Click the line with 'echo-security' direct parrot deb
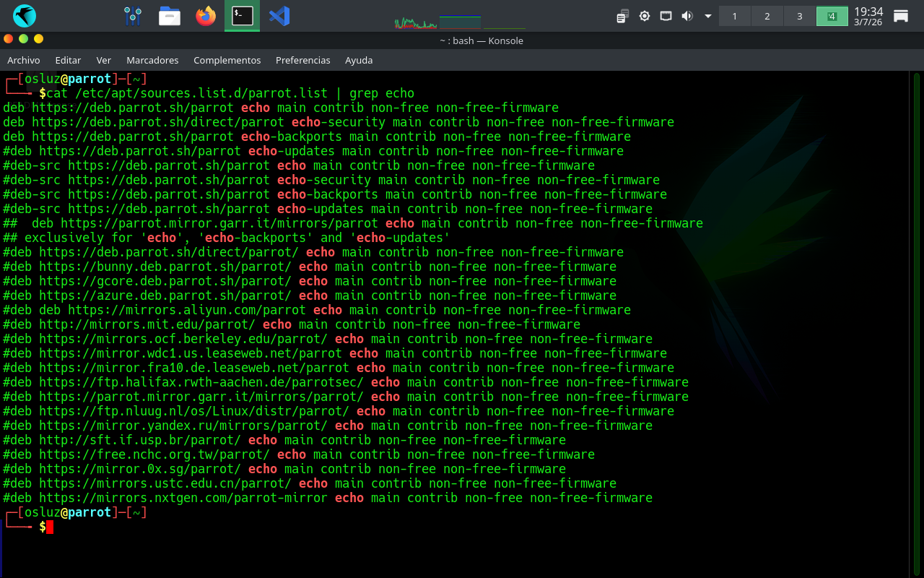The height and width of the screenshot is (578, 924). click(339, 122)
